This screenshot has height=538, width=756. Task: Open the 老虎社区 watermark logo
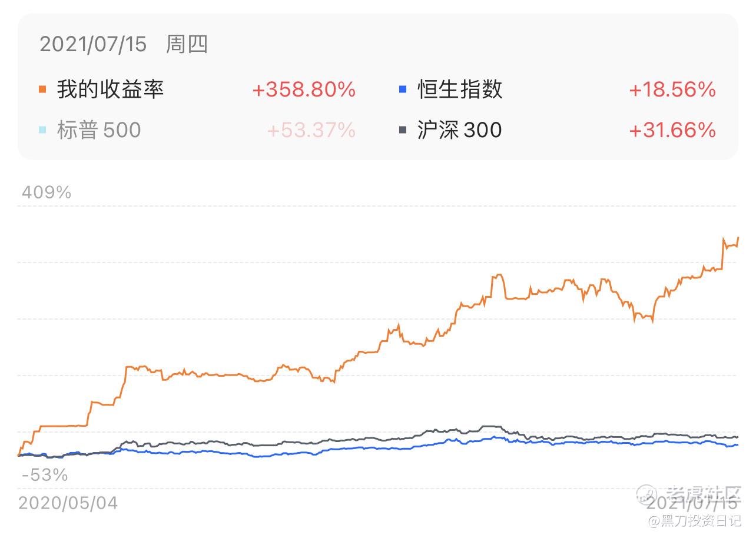[x=689, y=492]
